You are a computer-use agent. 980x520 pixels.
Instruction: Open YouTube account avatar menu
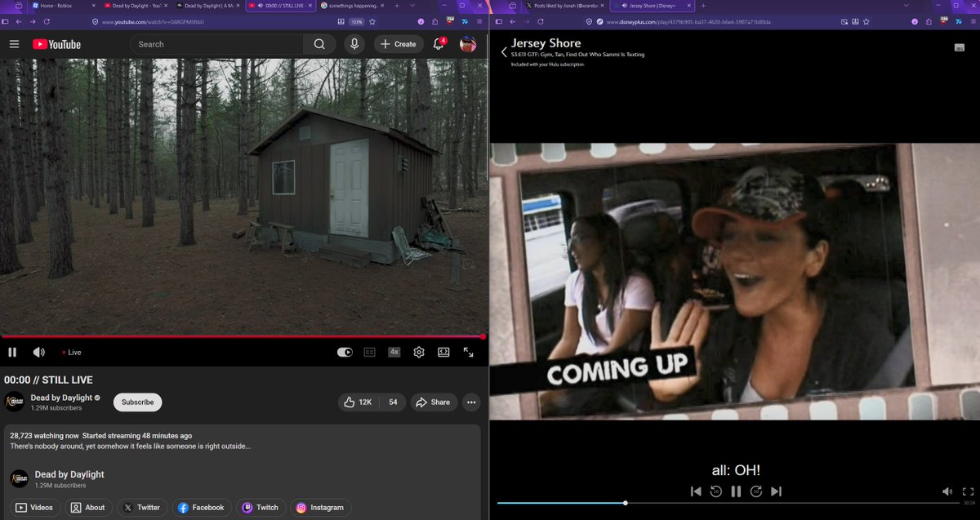coord(468,44)
